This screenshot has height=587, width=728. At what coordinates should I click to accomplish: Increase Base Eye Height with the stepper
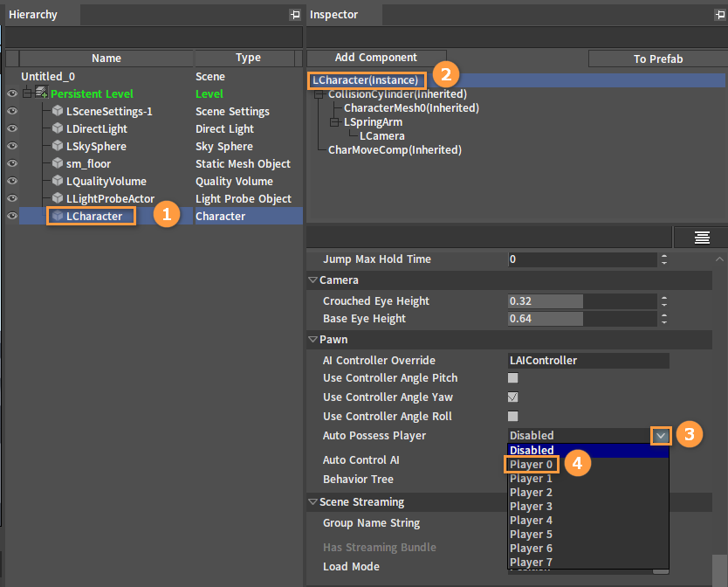tap(664, 315)
